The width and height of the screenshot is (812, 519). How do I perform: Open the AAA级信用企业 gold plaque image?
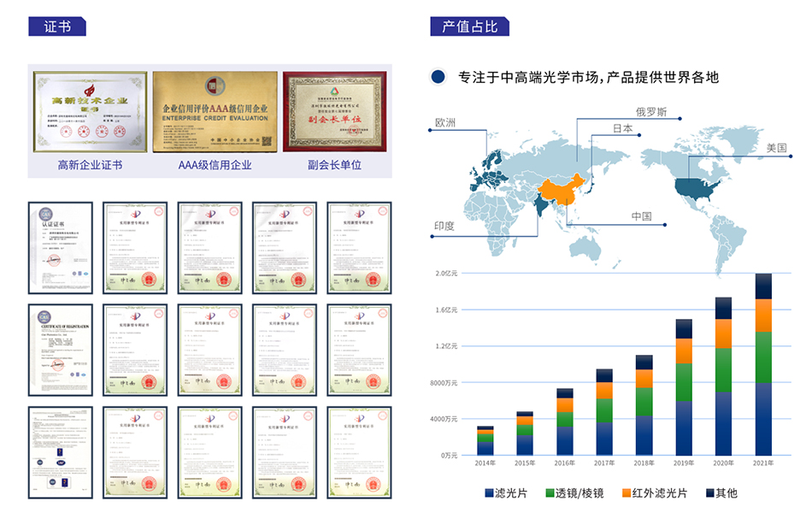[215, 111]
